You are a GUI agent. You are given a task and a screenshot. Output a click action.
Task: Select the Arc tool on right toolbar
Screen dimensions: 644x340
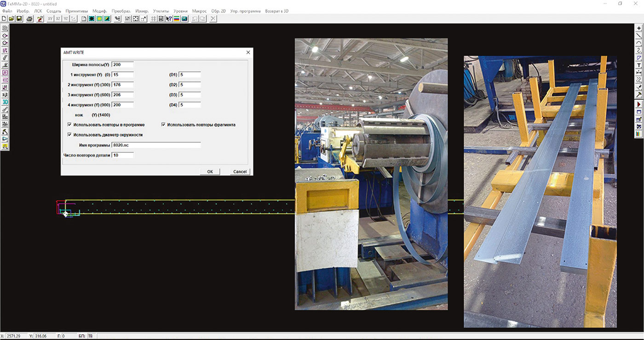coord(639,43)
